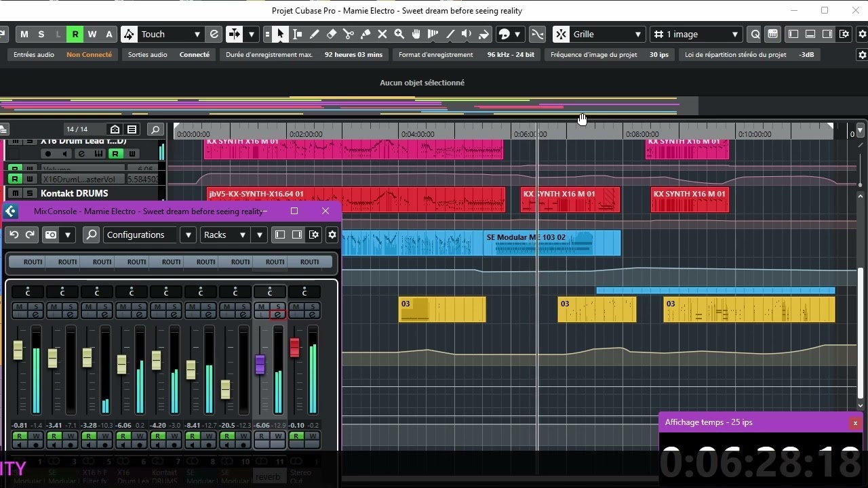Select the Erase tool
Viewport: 868px width, 488px height.
tap(331, 34)
